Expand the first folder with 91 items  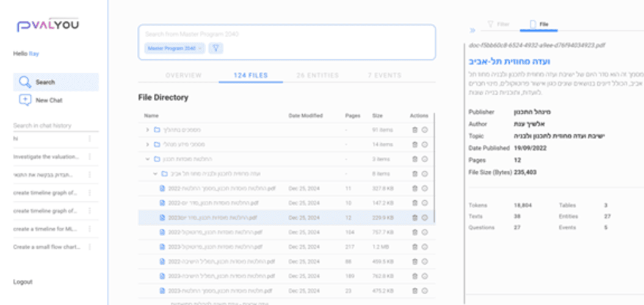click(x=147, y=130)
